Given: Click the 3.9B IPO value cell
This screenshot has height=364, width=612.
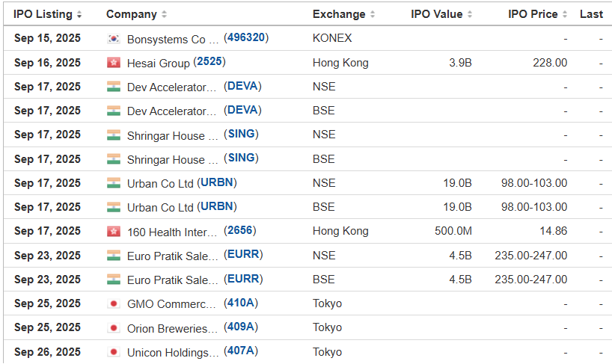Looking at the screenshot, I should 460,62.
